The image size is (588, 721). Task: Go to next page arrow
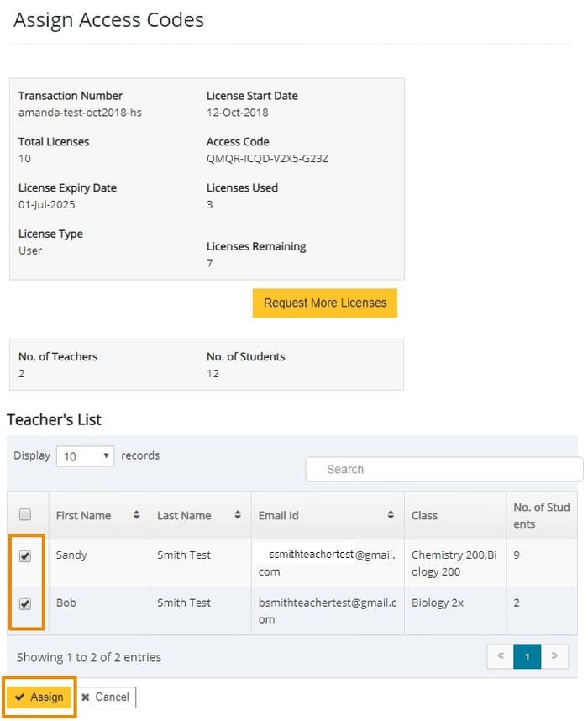tap(554, 657)
